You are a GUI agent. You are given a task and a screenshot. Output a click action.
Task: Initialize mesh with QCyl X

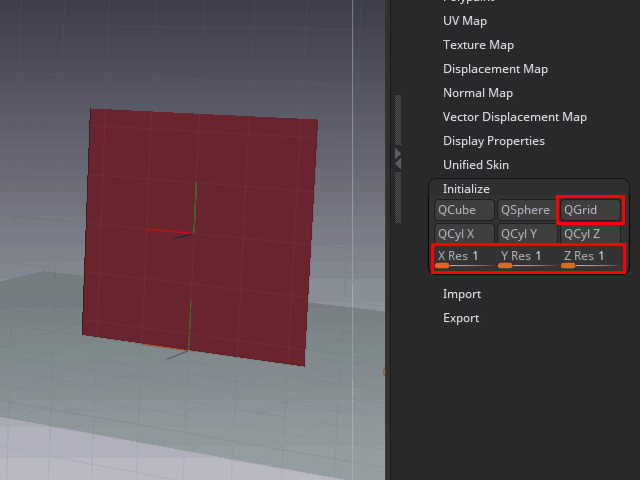464,234
